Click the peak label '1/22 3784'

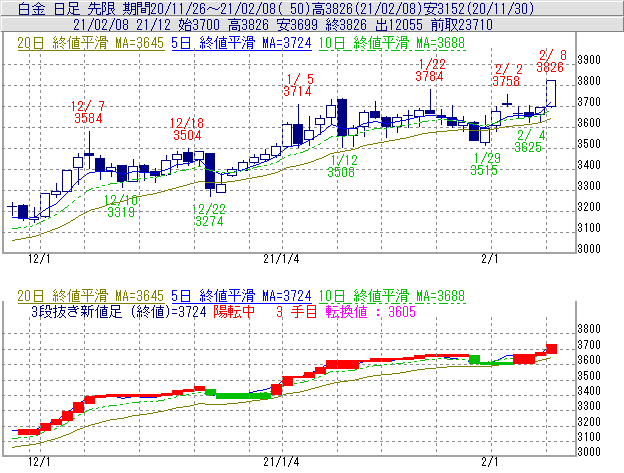click(430, 70)
